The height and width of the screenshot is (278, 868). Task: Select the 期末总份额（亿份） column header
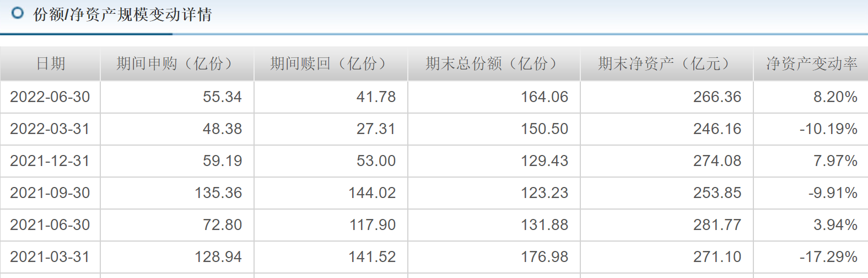[x=494, y=64]
